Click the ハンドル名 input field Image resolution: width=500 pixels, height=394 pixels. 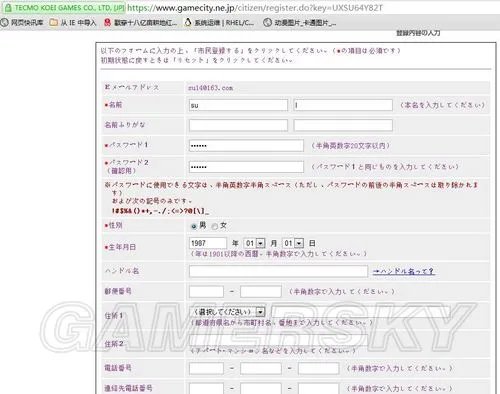[278, 271]
